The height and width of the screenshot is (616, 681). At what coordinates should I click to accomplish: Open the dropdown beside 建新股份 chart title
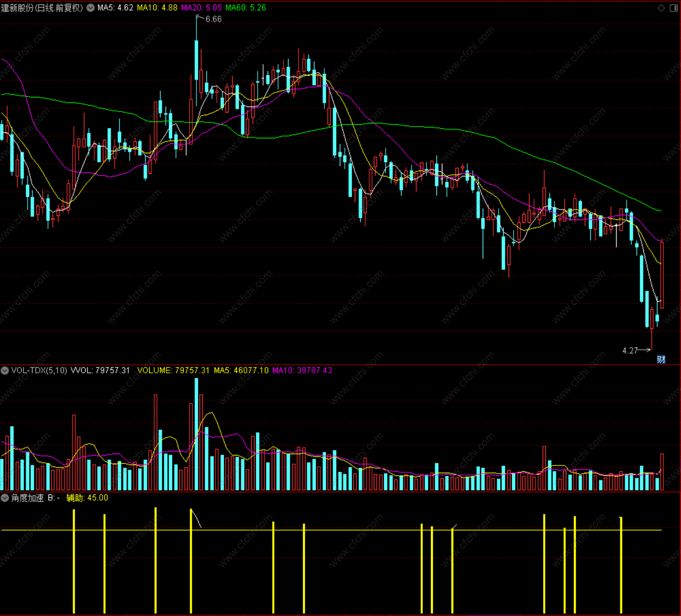[91, 8]
